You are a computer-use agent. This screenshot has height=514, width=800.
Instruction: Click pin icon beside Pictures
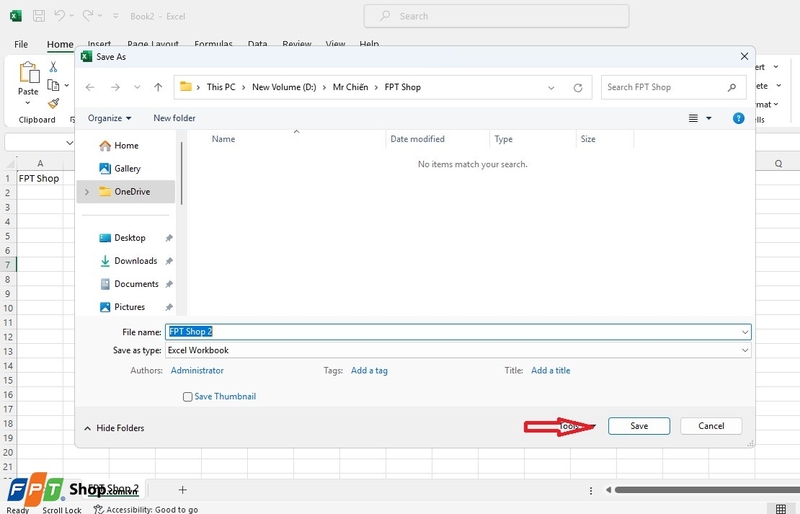169,307
